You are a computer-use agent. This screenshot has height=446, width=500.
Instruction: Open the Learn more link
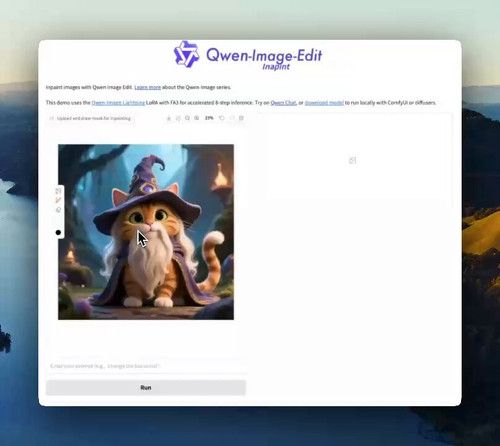pos(147,87)
